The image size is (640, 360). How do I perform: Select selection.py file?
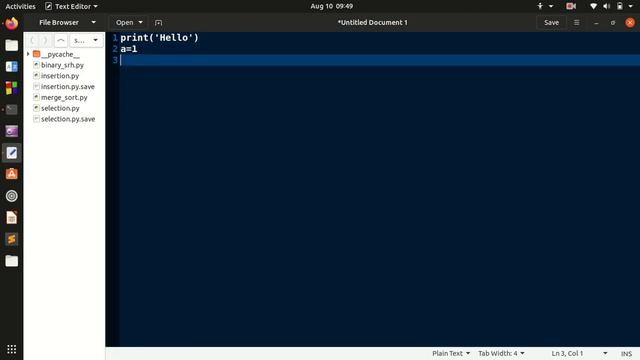(60, 108)
